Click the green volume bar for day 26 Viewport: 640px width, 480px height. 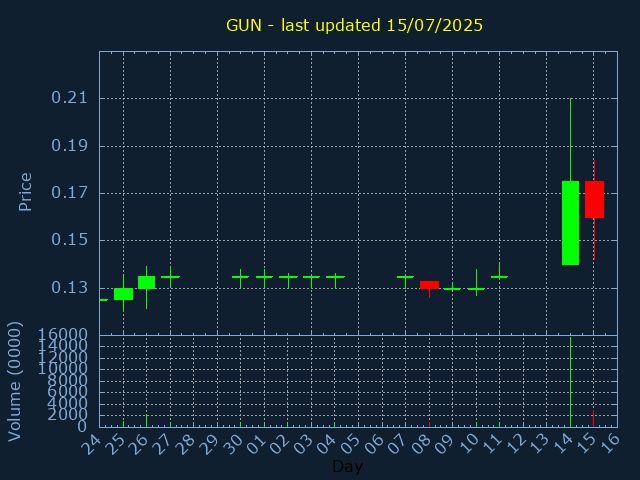tap(147, 421)
